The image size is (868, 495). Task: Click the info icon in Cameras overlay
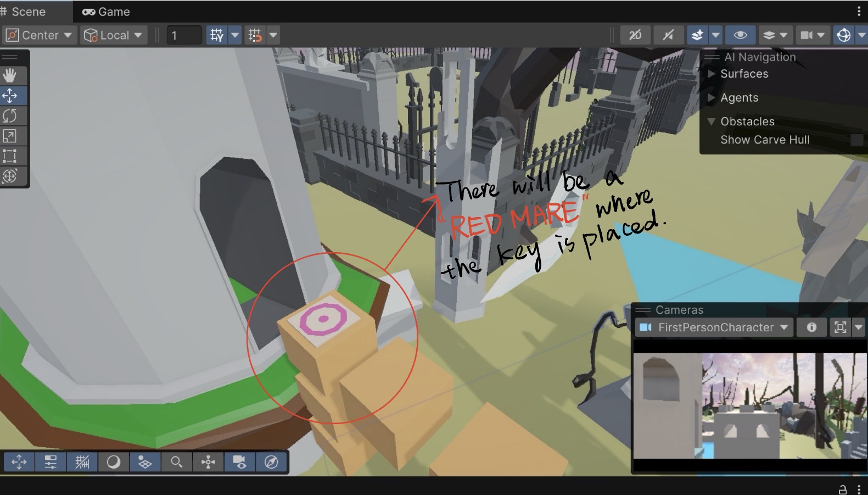pyautogui.click(x=811, y=327)
